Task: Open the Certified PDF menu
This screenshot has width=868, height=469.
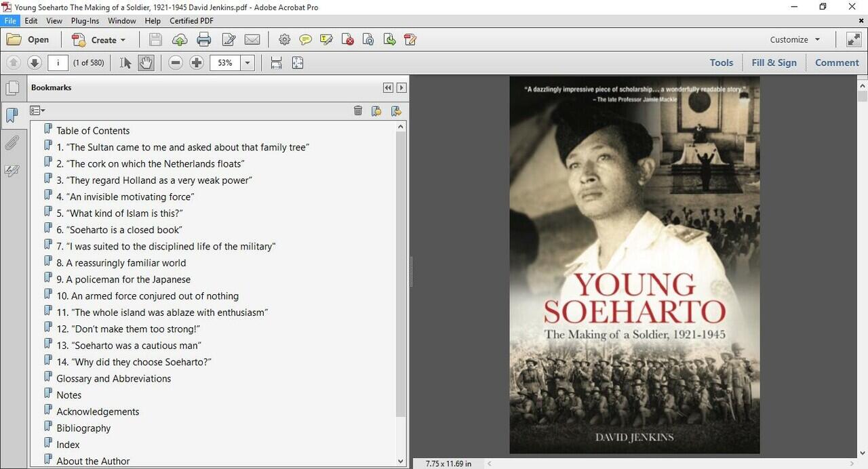Action: (x=191, y=21)
